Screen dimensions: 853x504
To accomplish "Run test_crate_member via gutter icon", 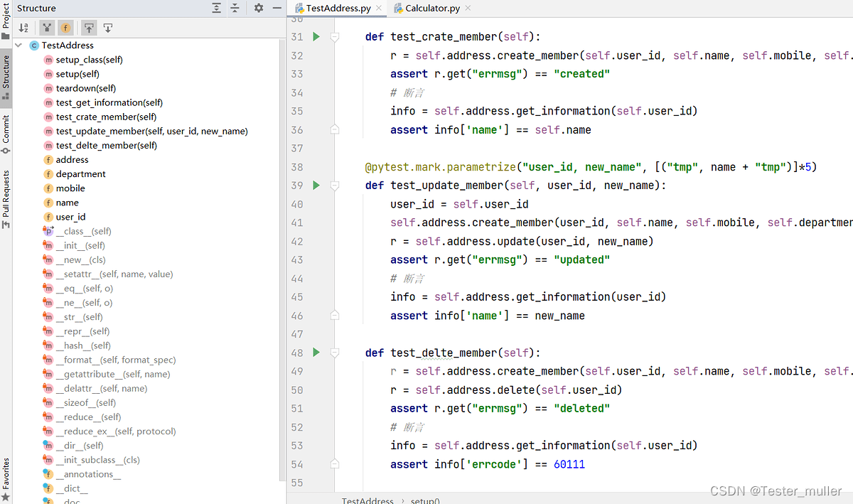I will click(316, 36).
